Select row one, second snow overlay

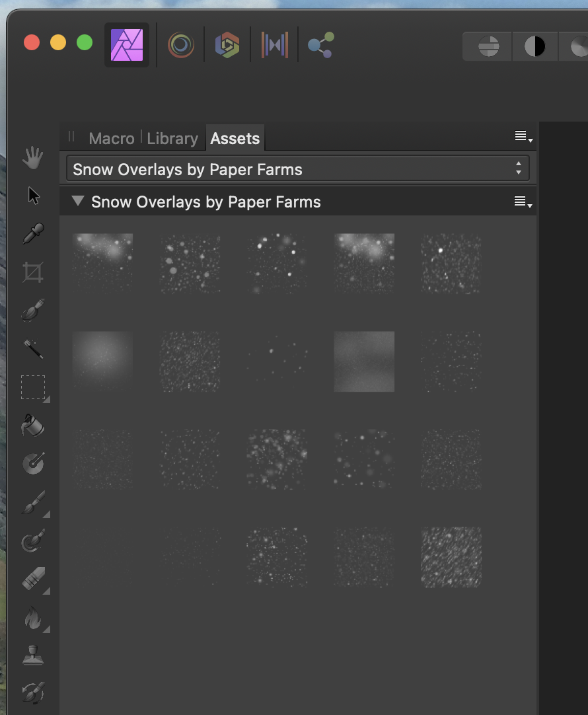tap(190, 263)
